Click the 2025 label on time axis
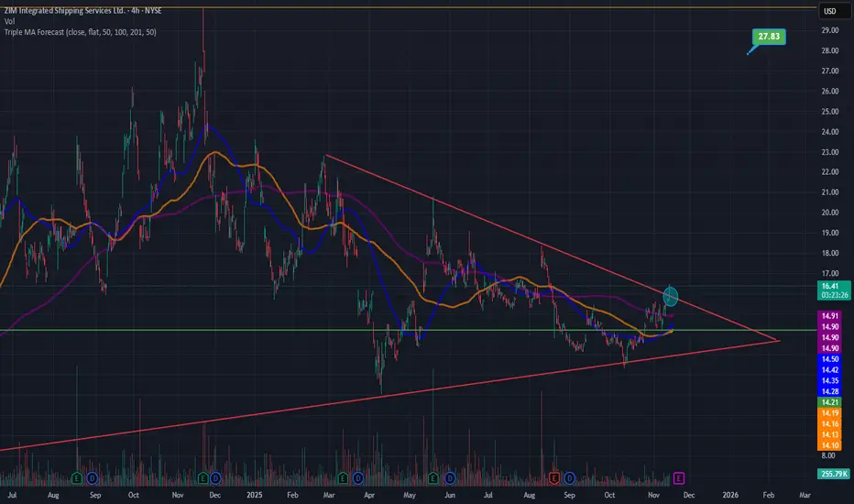Screen dimensions: 854x504 tap(255, 495)
